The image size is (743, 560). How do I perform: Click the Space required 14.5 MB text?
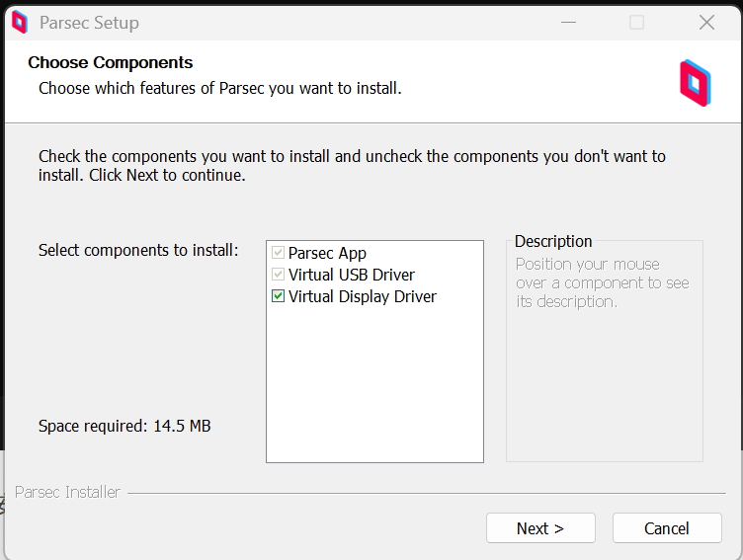click(x=124, y=427)
